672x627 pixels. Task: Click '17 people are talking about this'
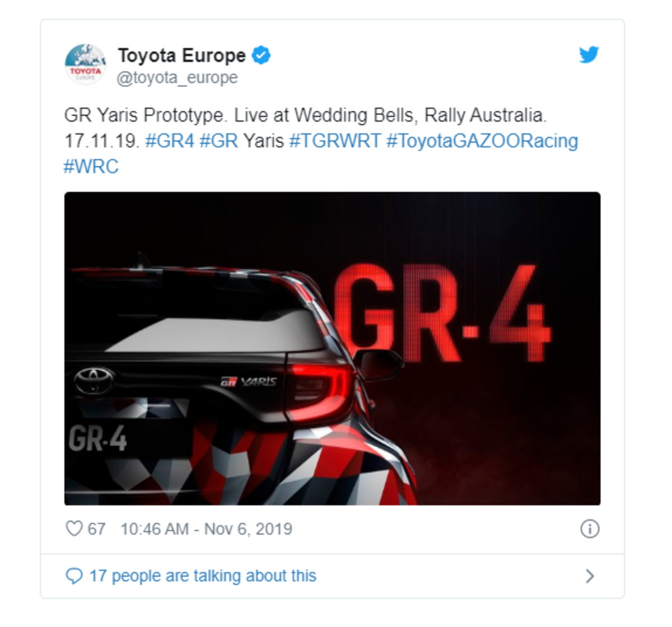(203, 576)
